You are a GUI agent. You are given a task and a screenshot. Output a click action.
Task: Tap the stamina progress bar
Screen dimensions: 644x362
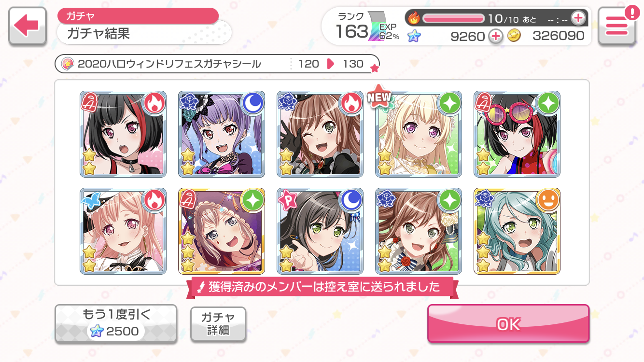(x=453, y=18)
